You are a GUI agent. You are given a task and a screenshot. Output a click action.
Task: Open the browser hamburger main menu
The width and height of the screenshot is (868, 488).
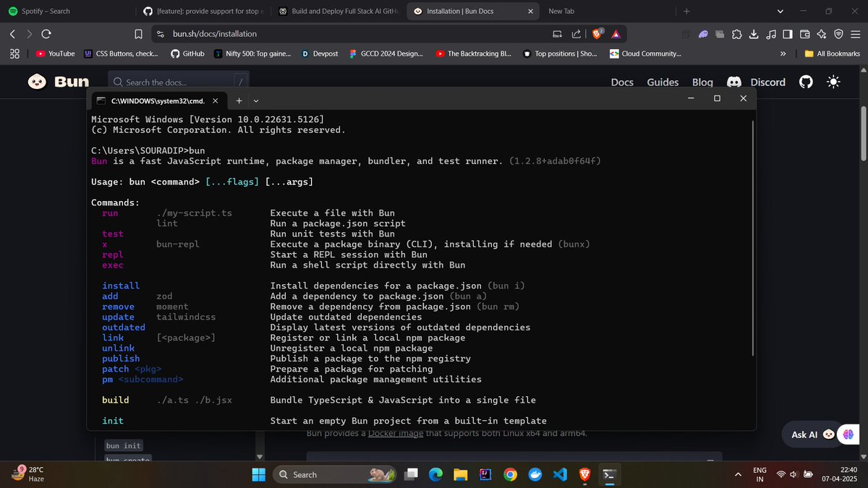856,33
